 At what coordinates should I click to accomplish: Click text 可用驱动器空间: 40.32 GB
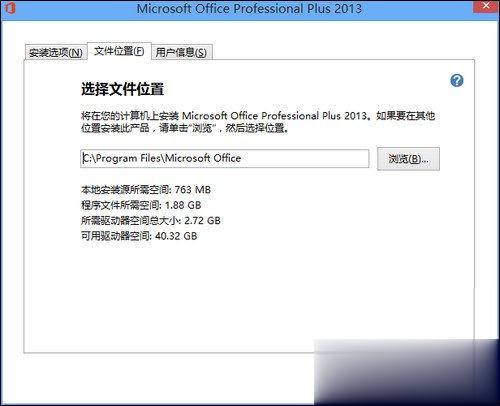coord(139,236)
